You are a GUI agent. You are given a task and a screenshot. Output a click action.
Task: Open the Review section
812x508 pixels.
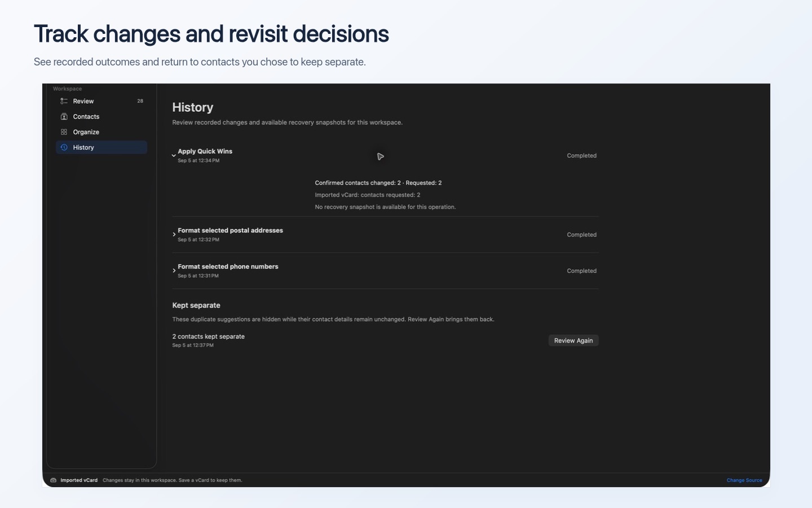101,101
